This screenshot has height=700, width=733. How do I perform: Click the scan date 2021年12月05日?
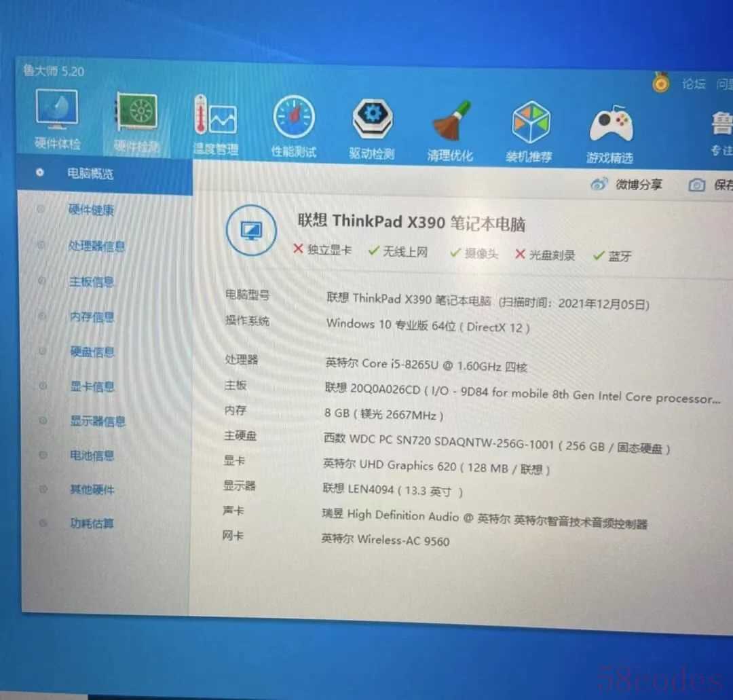click(601, 304)
